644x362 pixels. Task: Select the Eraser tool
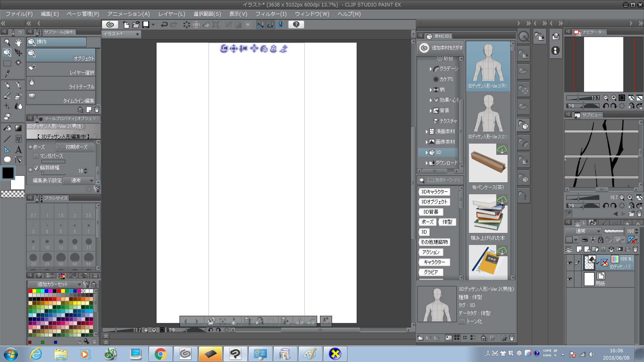[7, 117]
